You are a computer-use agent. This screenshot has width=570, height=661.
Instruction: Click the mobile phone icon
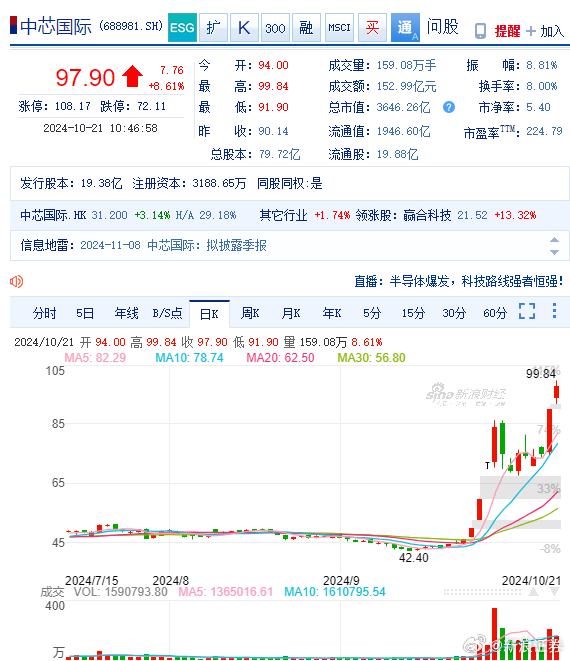pyautogui.click(x=480, y=31)
